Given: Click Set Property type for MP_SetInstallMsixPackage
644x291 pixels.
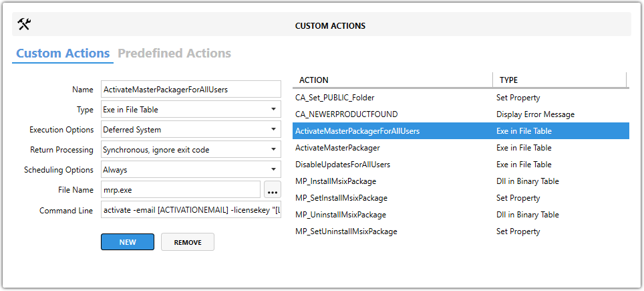Looking at the screenshot, I should pos(518,198).
